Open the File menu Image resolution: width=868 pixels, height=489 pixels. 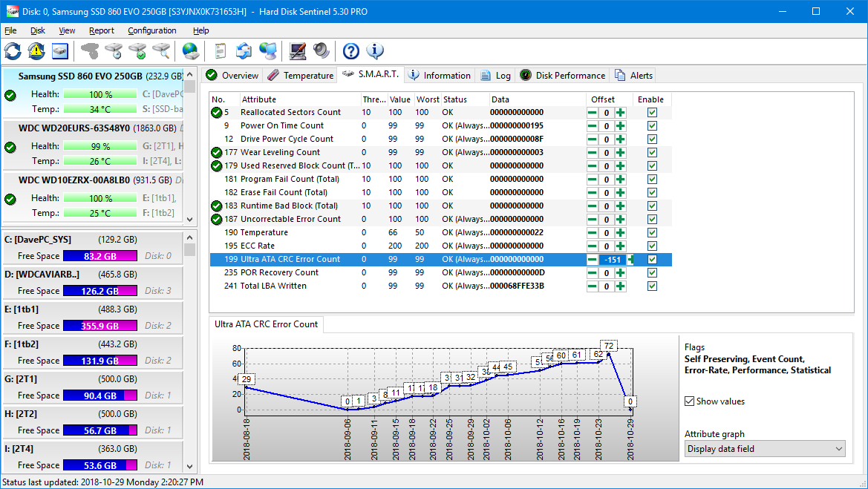click(x=10, y=30)
